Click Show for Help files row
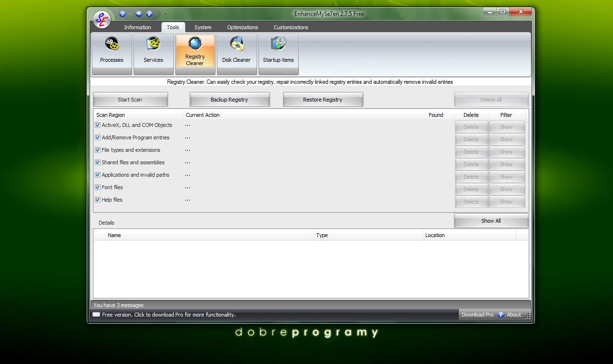Viewport: 613px width, 364px height. (507, 202)
